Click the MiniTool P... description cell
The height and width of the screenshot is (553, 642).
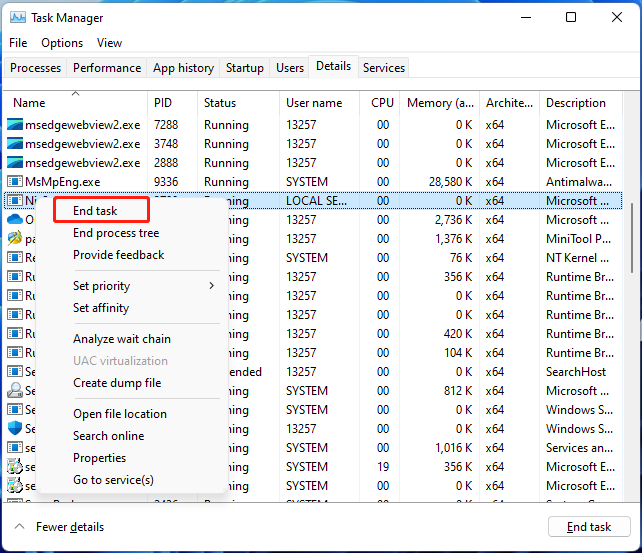click(578, 238)
